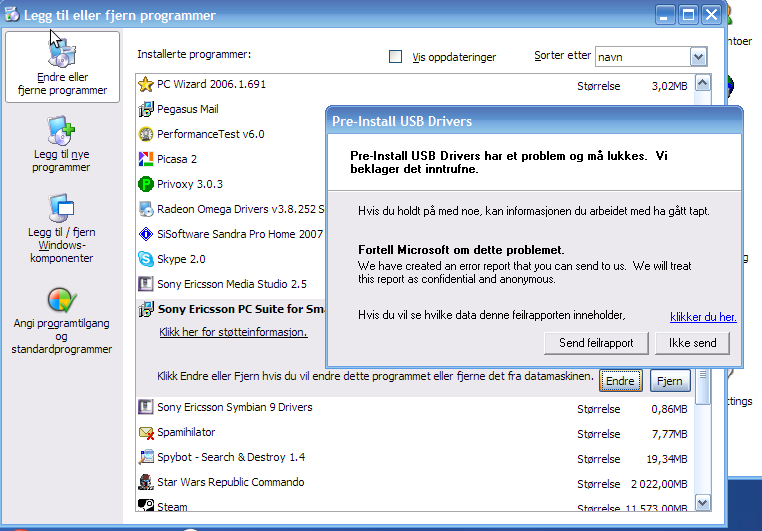Click Send feilrapport button
The height and width of the screenshot is (531, 762).
[596, 343]
